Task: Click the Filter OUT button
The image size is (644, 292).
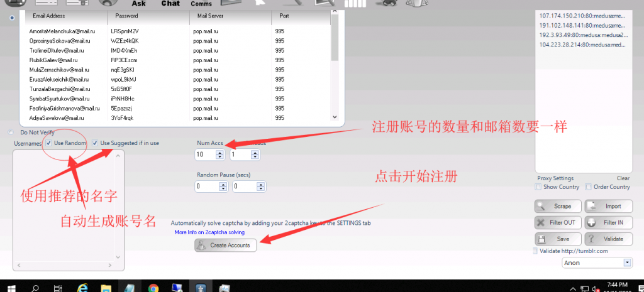Action: click(558, 223)
